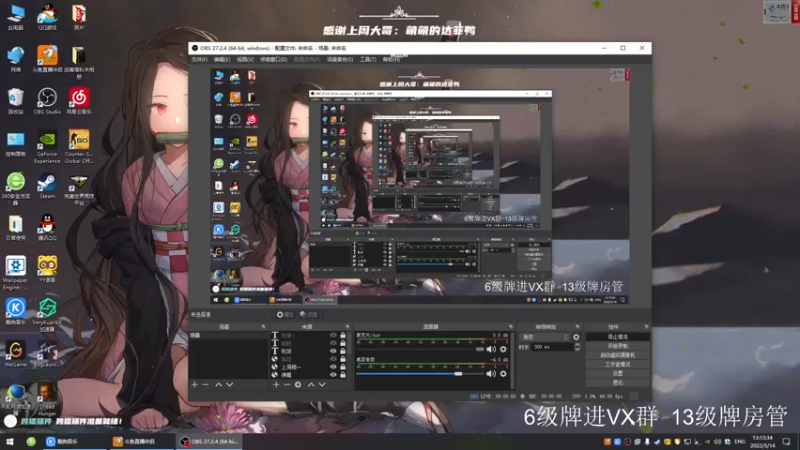Toggle visibility of the 弹幕 source
The image size is (800, 450).
(x=333, y=374)
